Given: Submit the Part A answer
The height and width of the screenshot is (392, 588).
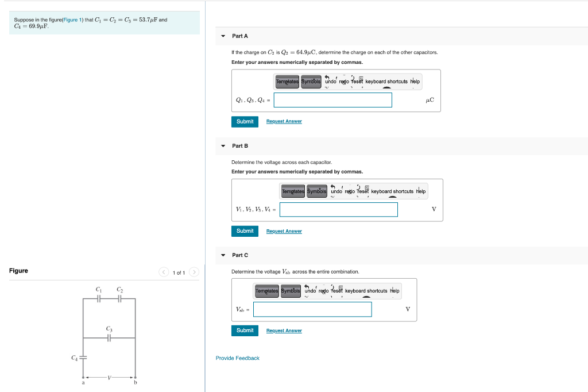Looking at the screenshot, I should (245, 121).
